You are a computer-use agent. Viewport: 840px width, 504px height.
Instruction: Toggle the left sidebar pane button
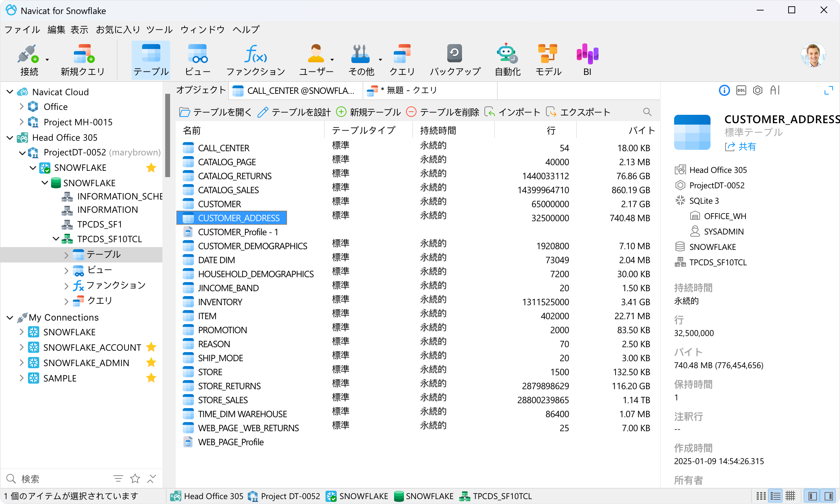(x=813, y=496)
